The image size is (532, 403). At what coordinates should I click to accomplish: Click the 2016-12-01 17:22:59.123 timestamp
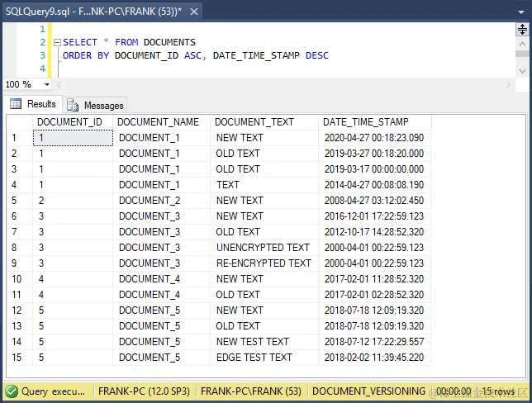click(x=374, y=216)
